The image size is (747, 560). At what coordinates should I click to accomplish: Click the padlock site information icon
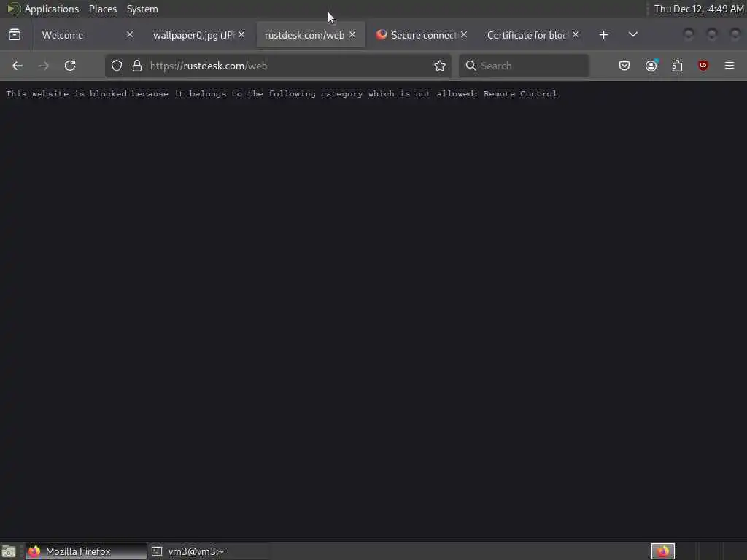(x=137, y=66)
